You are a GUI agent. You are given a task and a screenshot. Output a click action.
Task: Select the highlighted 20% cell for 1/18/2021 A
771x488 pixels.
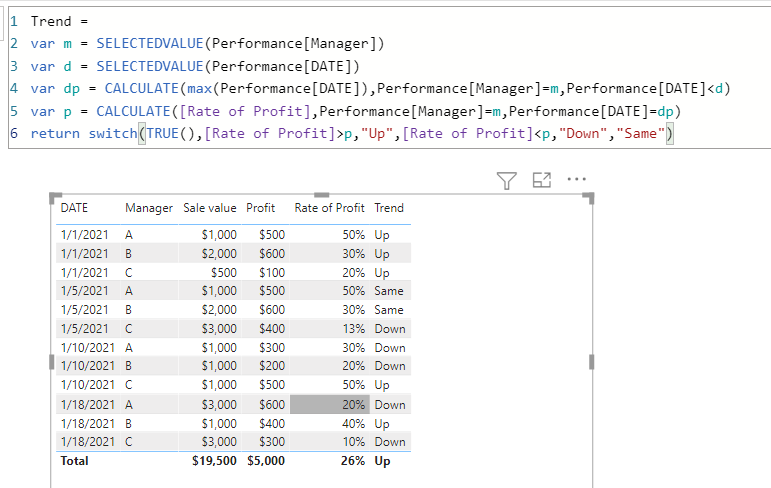coord(329,404)
